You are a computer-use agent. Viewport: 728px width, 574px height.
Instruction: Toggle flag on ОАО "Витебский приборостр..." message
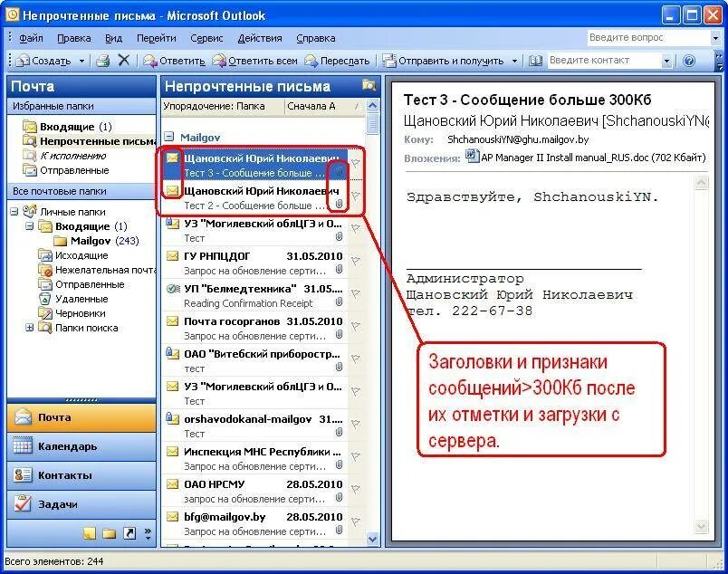tap(356, 359)
